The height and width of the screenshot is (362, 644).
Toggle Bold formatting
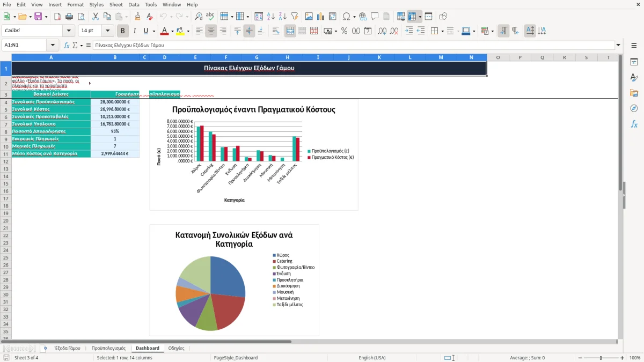123,31
